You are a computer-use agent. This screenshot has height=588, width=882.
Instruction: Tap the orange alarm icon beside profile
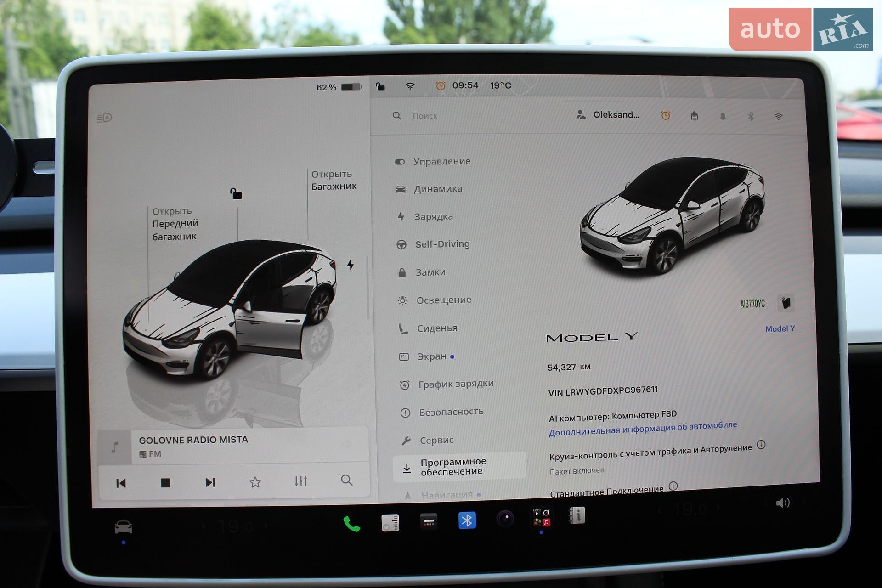coord(665,115)
